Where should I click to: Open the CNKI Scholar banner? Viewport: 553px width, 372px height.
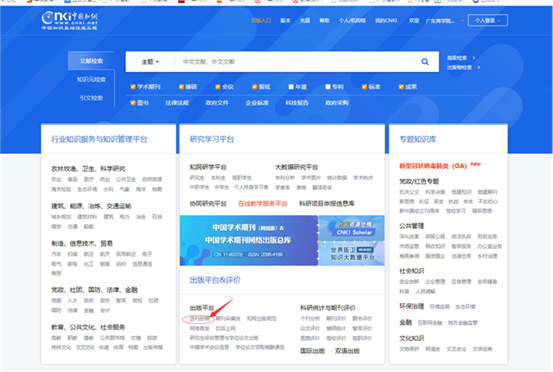[x=352, y=228]
